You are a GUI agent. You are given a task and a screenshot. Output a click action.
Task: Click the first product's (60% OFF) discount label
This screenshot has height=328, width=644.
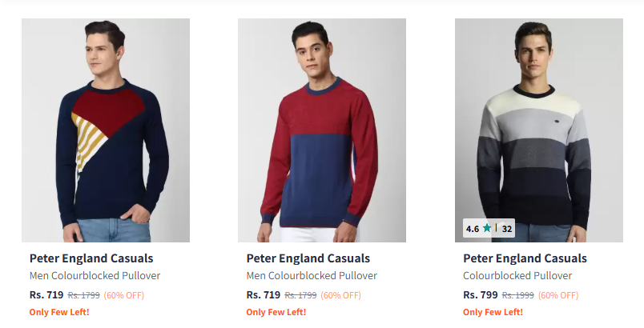pos(124,295)
